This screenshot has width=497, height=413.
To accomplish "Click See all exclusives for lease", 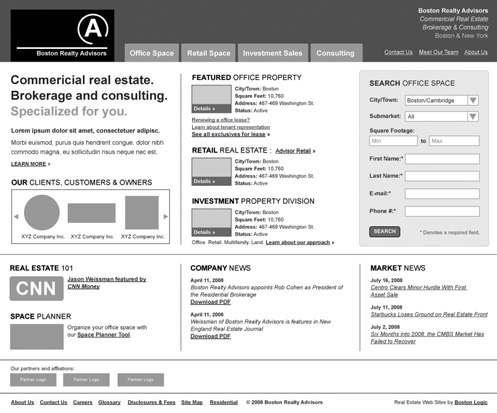I will 229,134.
